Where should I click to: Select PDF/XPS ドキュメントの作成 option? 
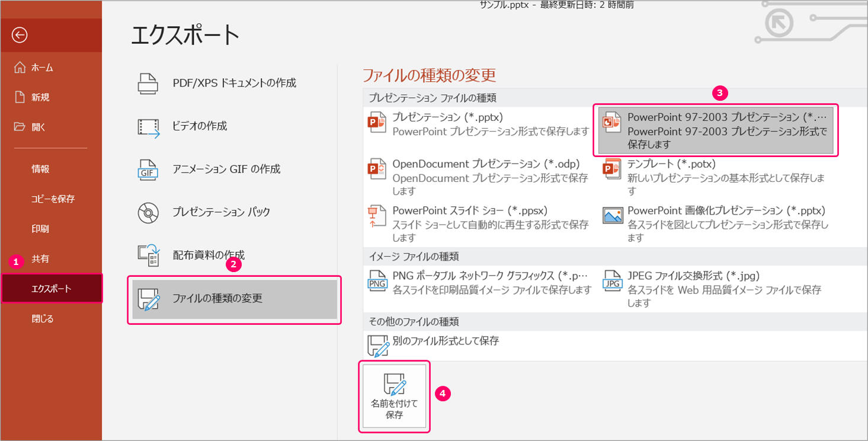tap(235, 83)
